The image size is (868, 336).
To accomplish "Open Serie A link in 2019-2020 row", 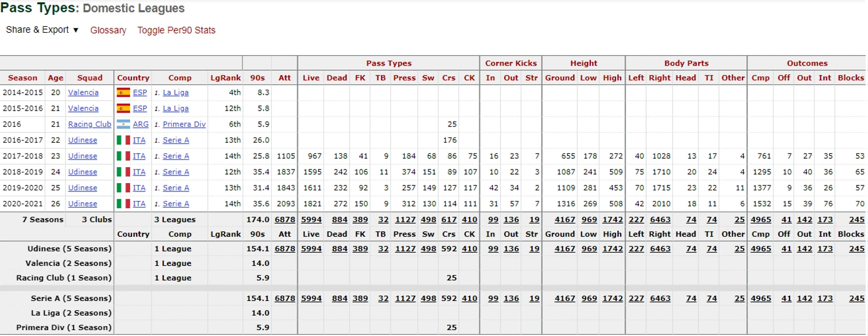I will (x=176, y=187).
